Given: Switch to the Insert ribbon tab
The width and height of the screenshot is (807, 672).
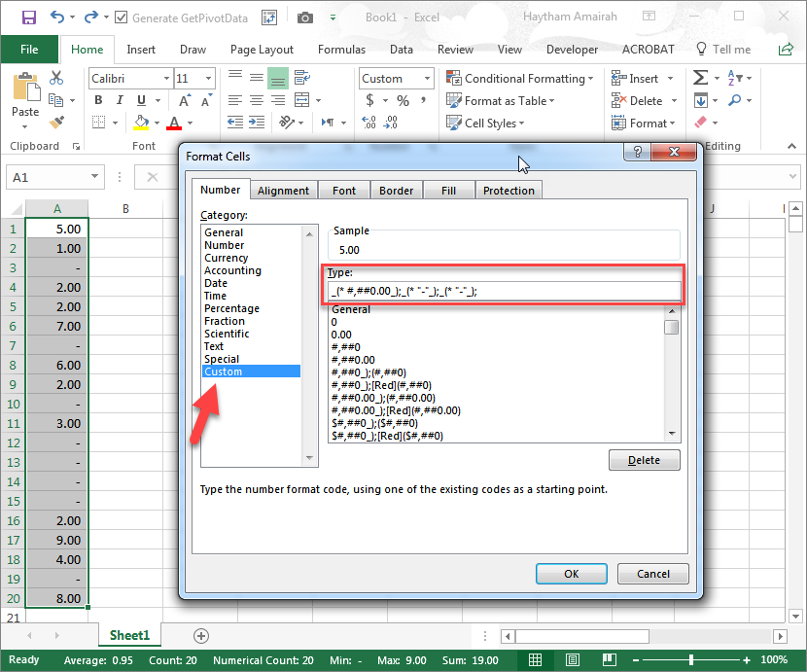Looking at the screenshot, I should pos(141,50).
